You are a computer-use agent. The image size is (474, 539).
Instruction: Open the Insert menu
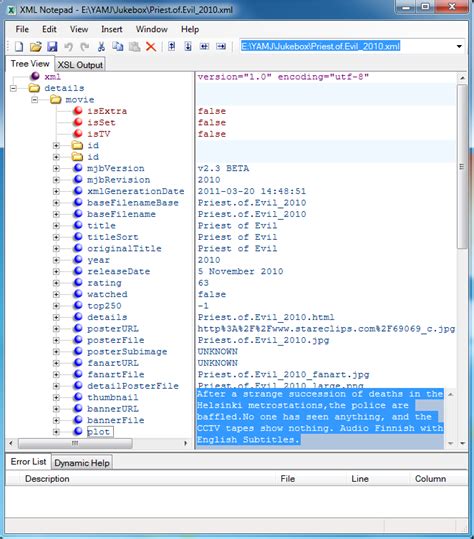point(111,29)
